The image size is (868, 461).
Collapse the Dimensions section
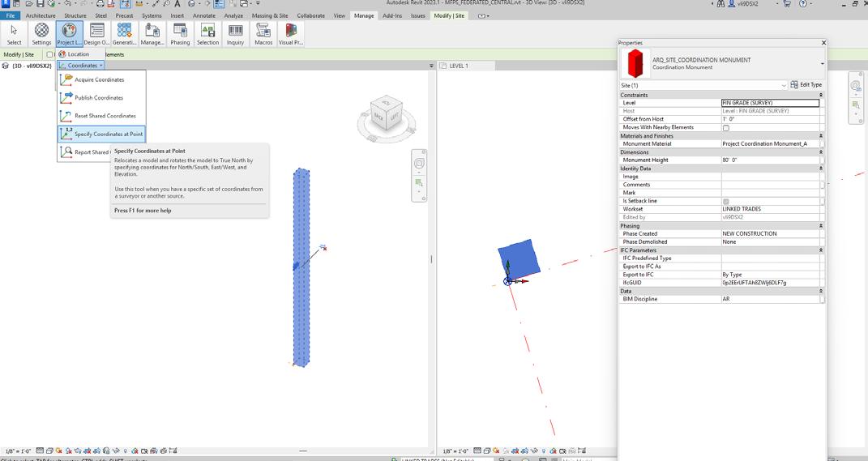[821, 152]
